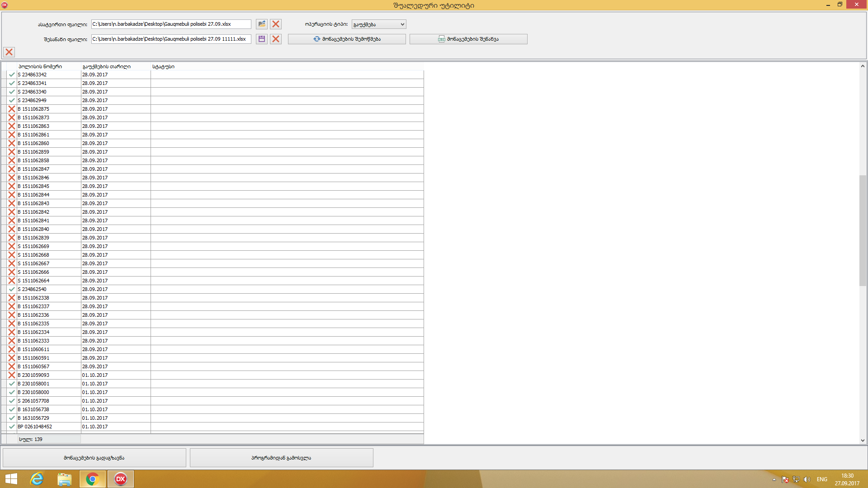
Task: Toggle the red X mark for B 1511062875
Action: click(12, 109)
